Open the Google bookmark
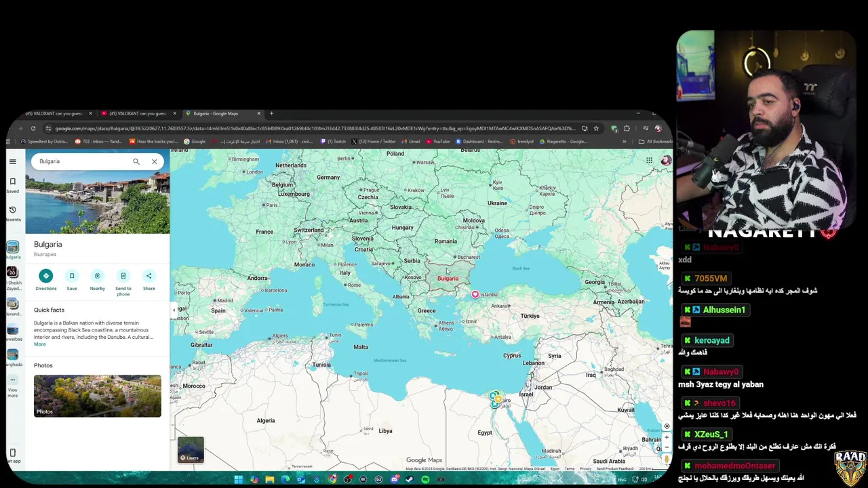868x488 pixels. click(195, 142)
